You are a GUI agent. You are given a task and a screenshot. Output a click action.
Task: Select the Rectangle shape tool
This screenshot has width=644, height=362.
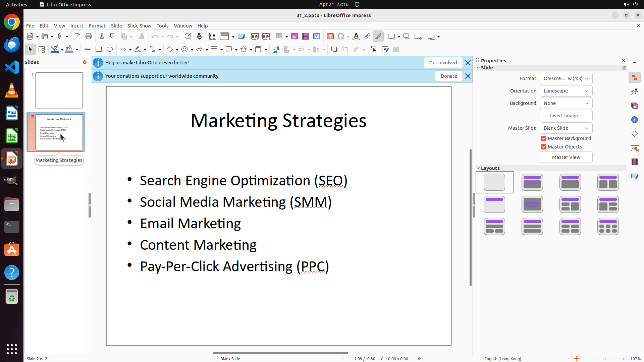click(x=99, y=50)
